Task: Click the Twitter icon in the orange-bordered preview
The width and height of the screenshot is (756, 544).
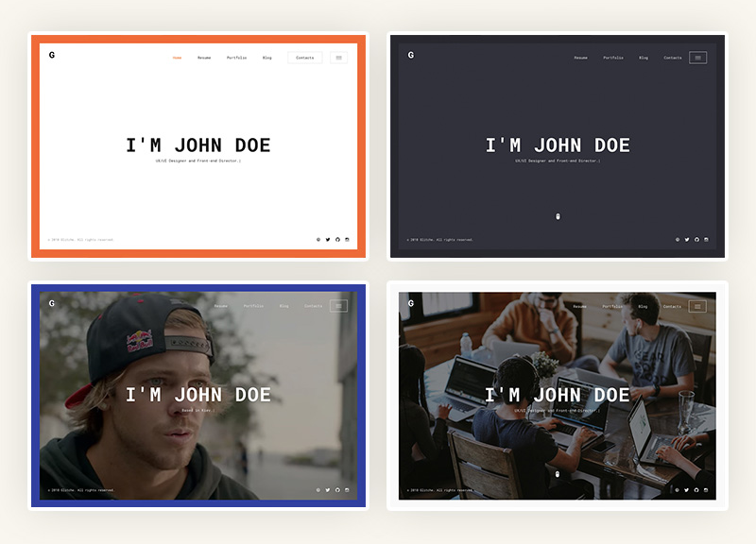Action: [x=328, y=239]
